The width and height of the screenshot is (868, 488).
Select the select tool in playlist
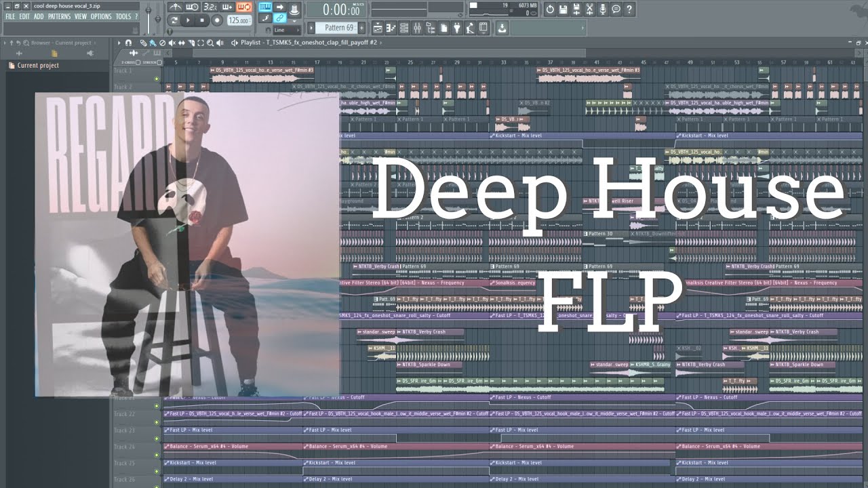click(x=201, y=43)
